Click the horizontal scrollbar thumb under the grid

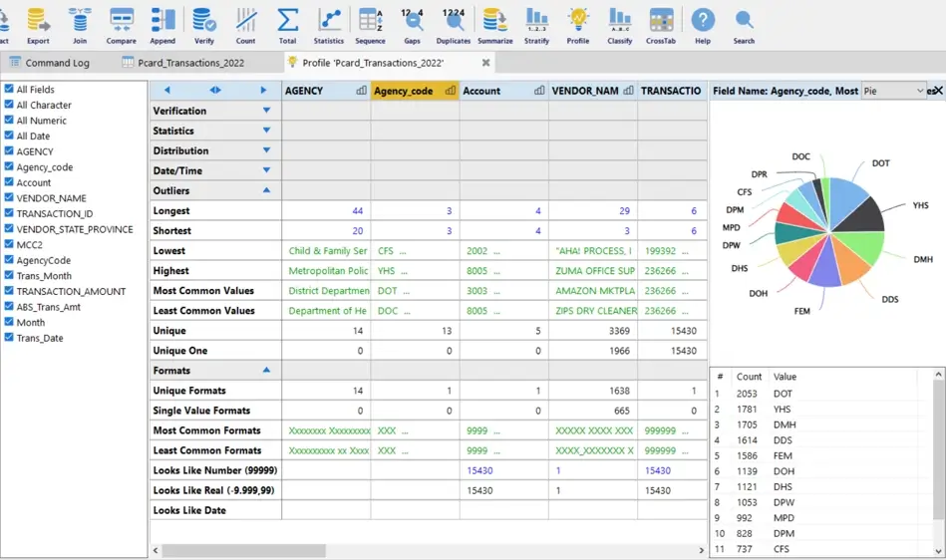(x=244, y=550)
